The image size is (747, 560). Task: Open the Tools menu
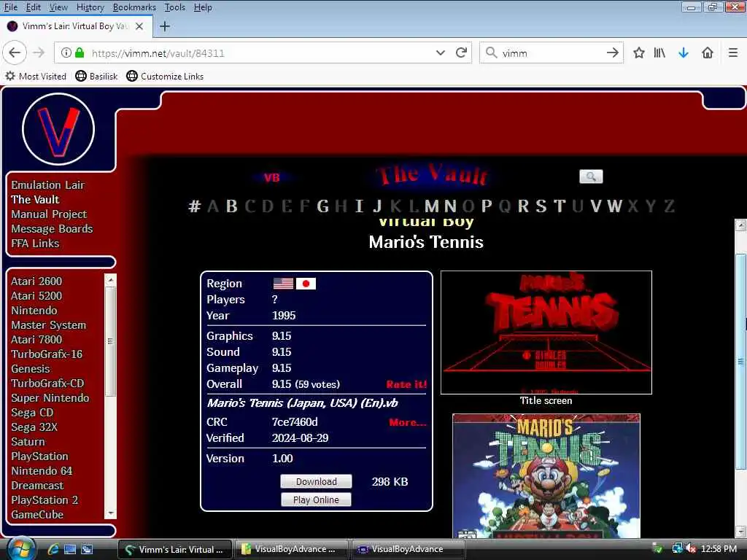(x=175, y=7)
